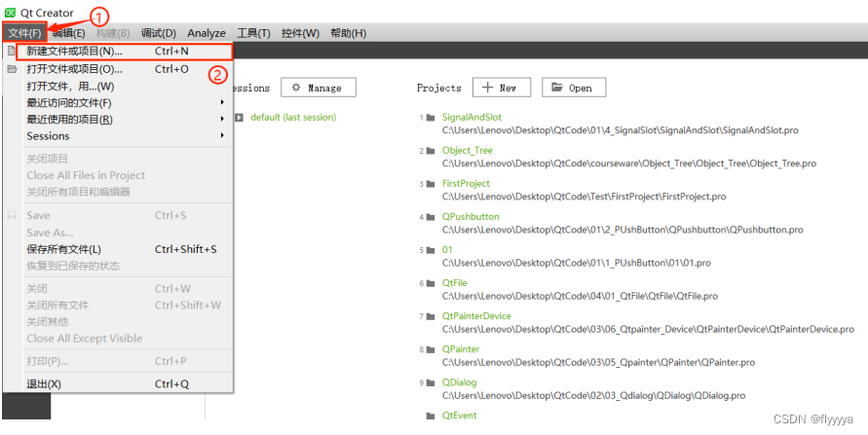Click folder icon next to FirstProject

pos(431,184)
